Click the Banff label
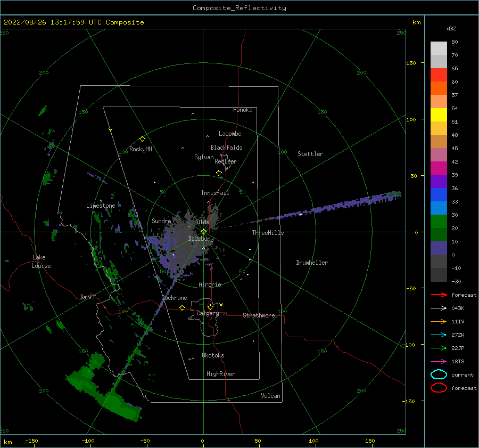The height and width of the screenshot is (448, 479). [x=88, y=297]
